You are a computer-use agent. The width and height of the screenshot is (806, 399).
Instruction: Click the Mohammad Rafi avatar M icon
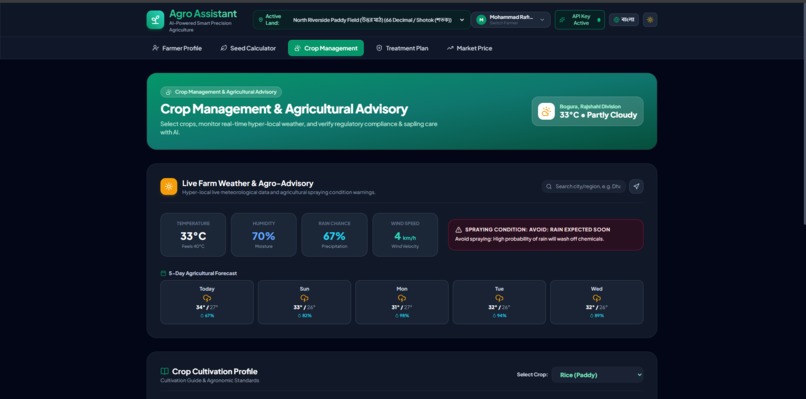pyautogui.click(x=481, y=20)
